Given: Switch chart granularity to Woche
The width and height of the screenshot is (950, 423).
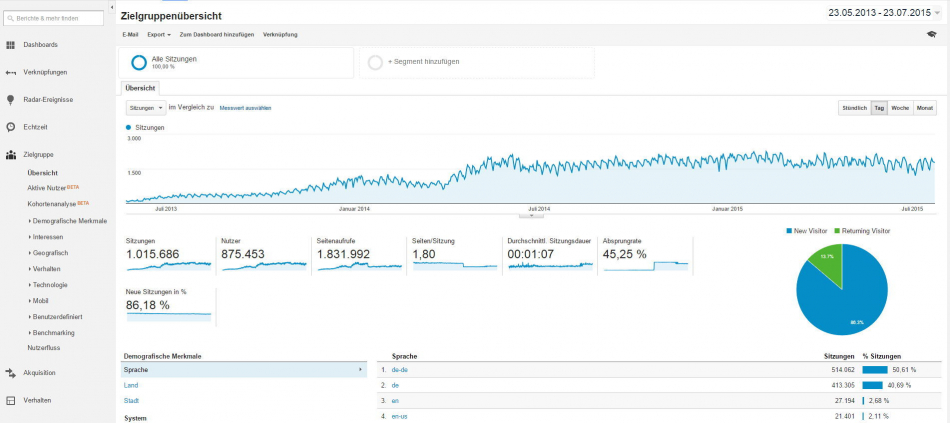Looking at the screenshot, I should coord(900,107).
